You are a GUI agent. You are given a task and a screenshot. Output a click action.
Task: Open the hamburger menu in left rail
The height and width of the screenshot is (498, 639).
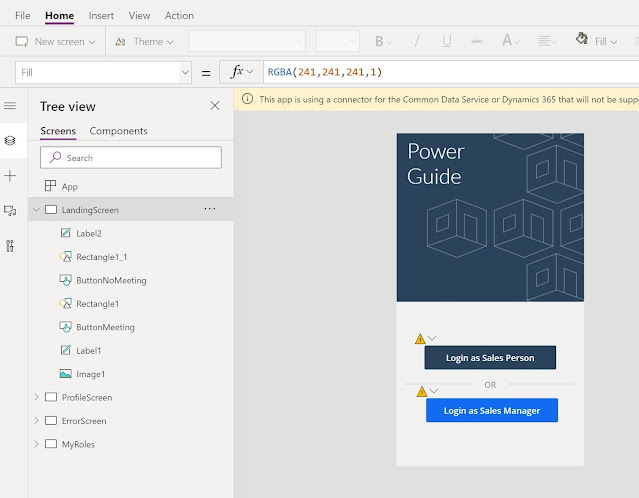(10, 106)
